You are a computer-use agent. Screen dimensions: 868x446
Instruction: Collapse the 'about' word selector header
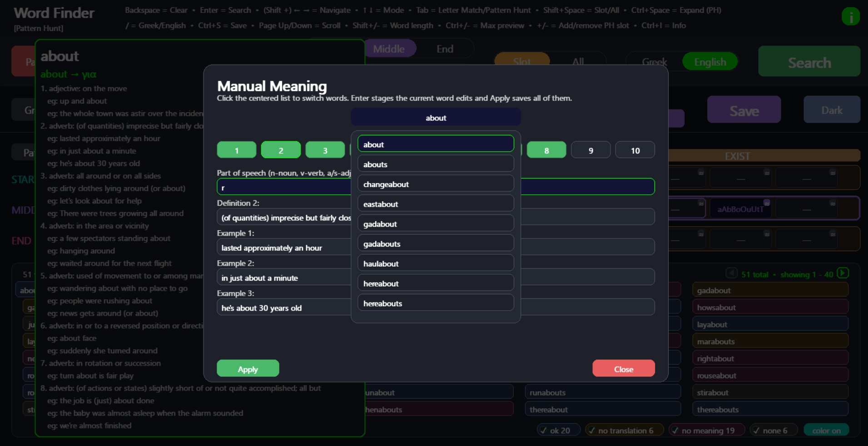click(x=436, y=118)
